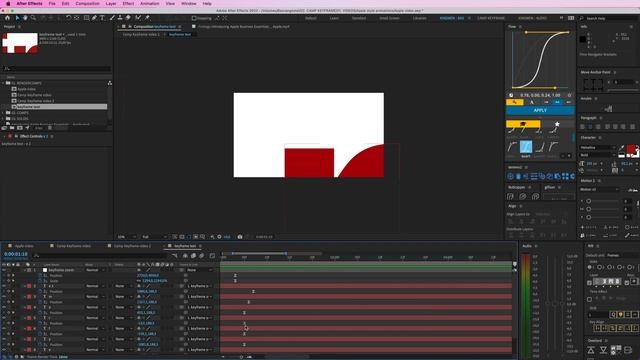This screenshot has width=640, height=360.
Task: Open layer 1 blending Mode dropdown
Action: click(95, 270)
